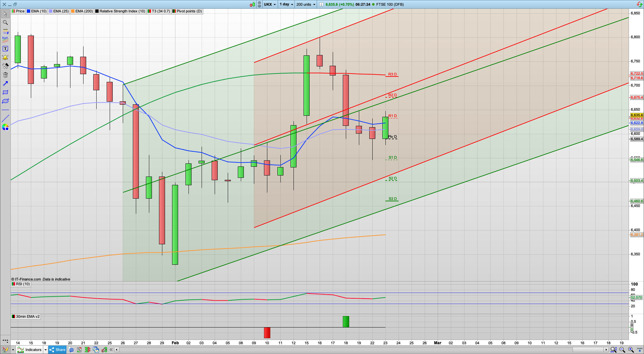Click the Share button

[x=57, y=350]
